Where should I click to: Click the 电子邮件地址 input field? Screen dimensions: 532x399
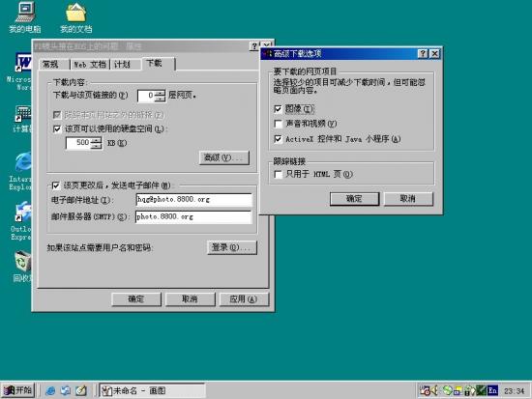193,199
